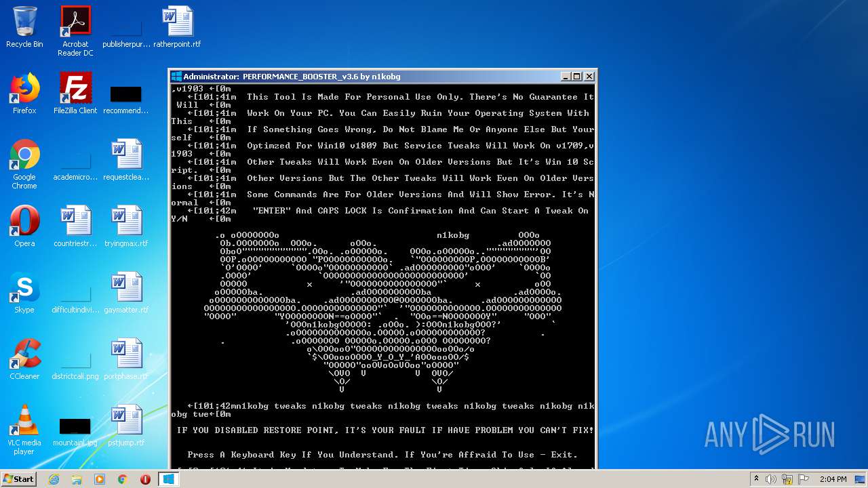
Task: Select the PERFORMANCE_BOOSTER console taskbar button
Action: (168, 479)
